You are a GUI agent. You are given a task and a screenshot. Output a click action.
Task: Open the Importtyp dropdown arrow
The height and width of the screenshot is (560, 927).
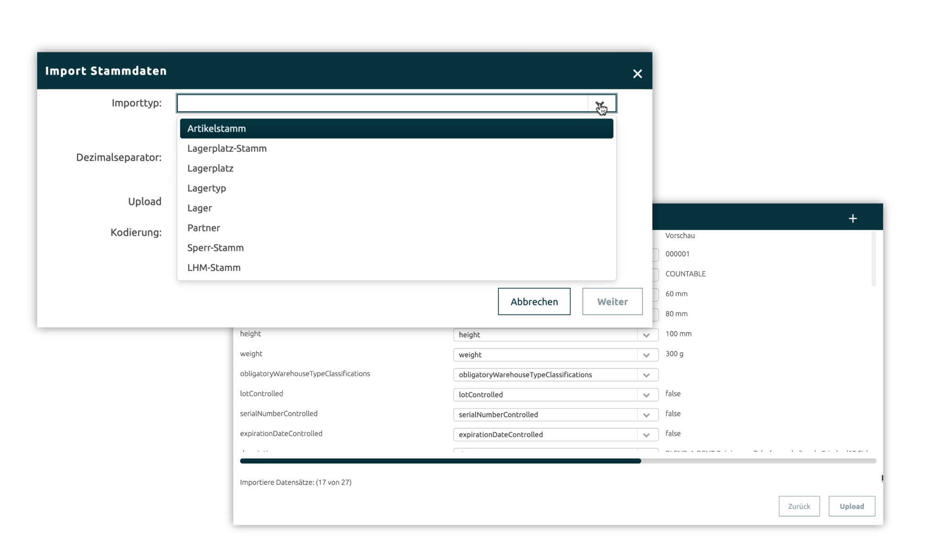tap(601, 104)
